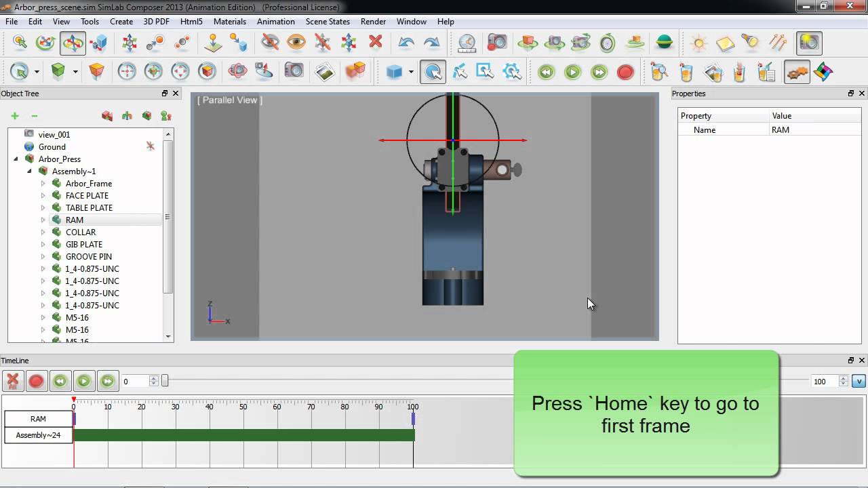The height and width of the screenshot is (488, 868).
Task: Select view_001 in the Object Tree
Action: click(x=54, y=134)
